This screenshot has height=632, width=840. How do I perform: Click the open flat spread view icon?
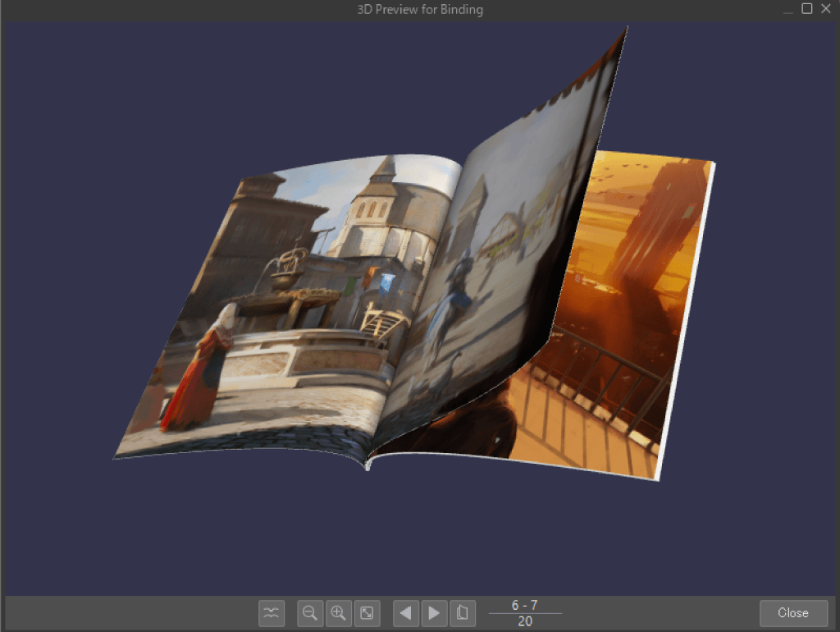point(272,612)
